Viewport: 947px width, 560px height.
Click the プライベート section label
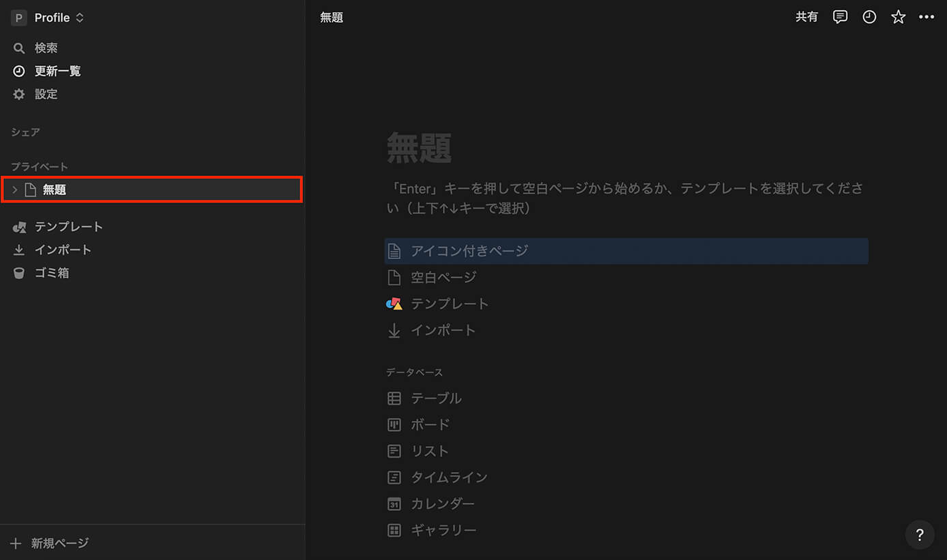40,166
